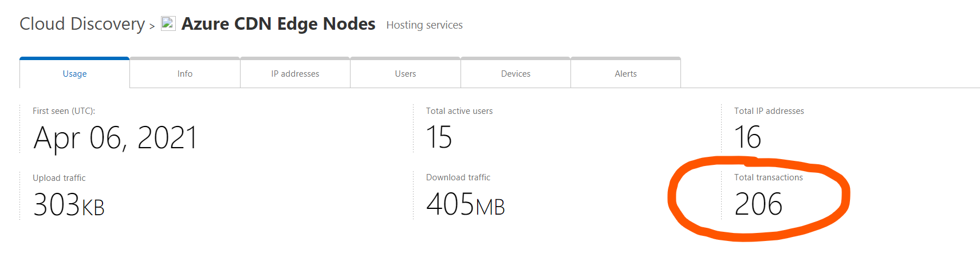Select the First seen date Apr 06, 2021
Screen dimensions: 980x257
pos(115,138)
